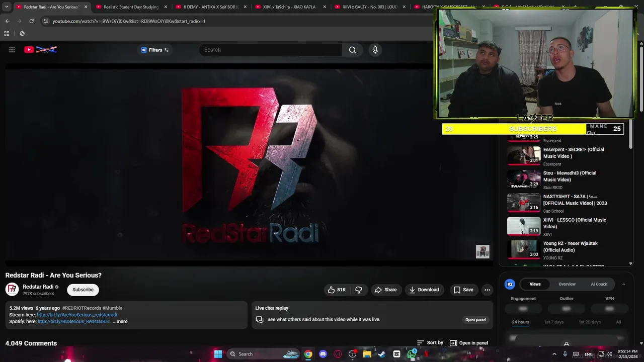Open File Explorer from taskbar
This screenshot has height=362, width=644.
[x=367, y=354]
